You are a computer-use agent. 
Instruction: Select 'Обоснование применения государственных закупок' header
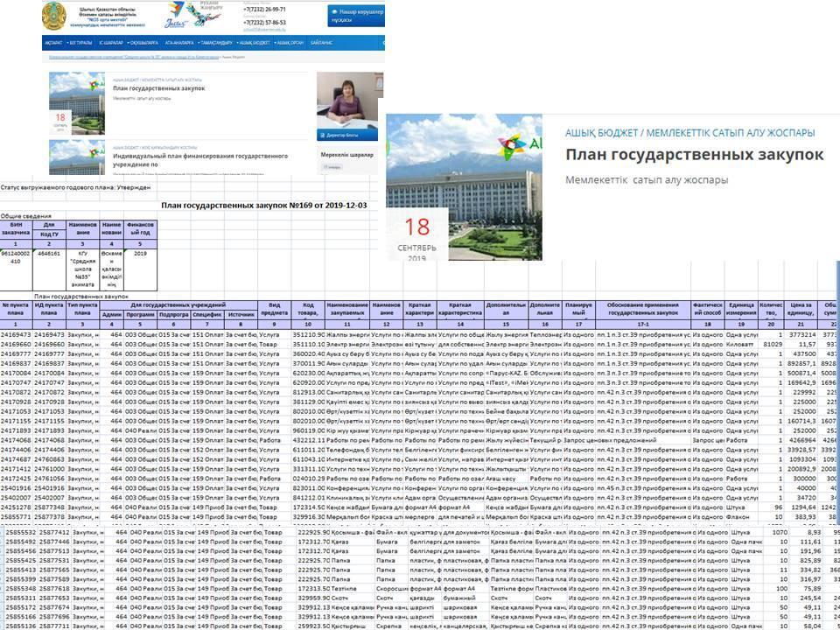coord(643,310)
